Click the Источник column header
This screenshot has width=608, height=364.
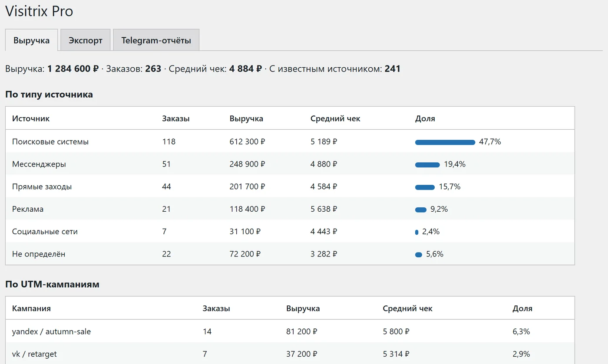coord(31,118)
